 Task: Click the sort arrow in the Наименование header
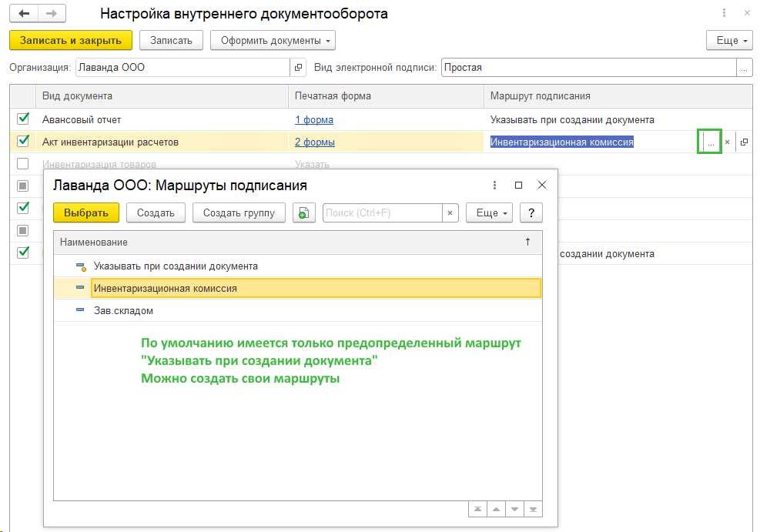click(x=527, y=242)
